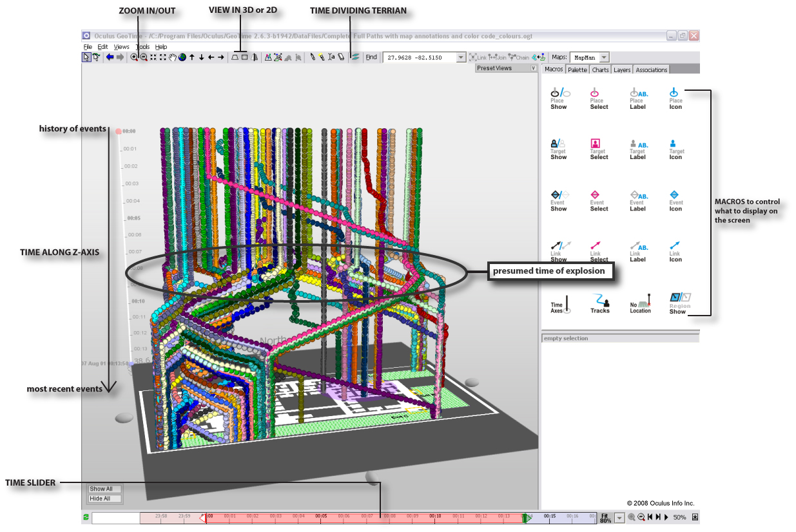The width and height of the screenshot is (796, 532).
Task: Click the pencil annotation tool
Action: pos(313,57)
